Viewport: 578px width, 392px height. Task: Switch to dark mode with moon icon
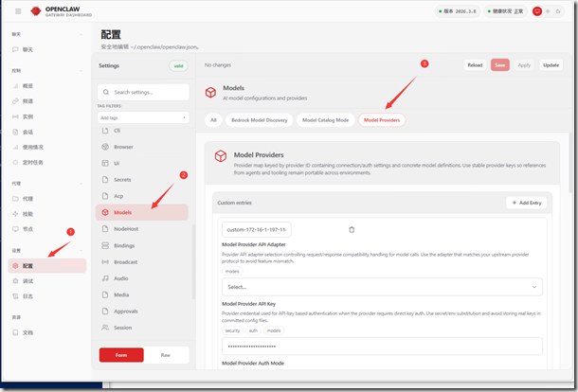[559, 11]
